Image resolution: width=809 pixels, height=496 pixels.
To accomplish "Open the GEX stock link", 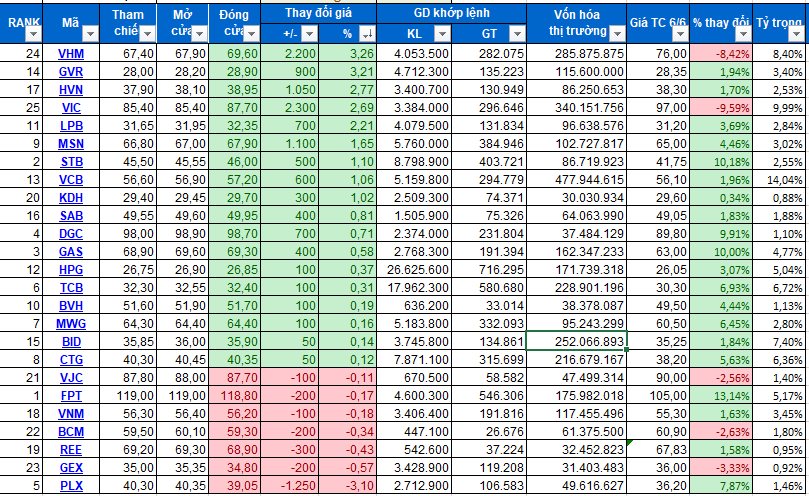I will 71,468.
